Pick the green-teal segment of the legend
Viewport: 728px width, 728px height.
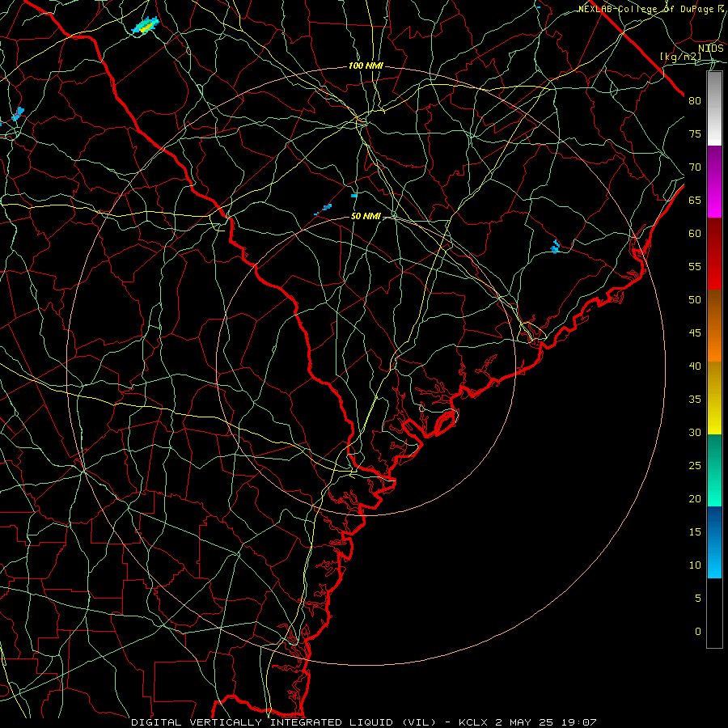[x=714, y=470]
